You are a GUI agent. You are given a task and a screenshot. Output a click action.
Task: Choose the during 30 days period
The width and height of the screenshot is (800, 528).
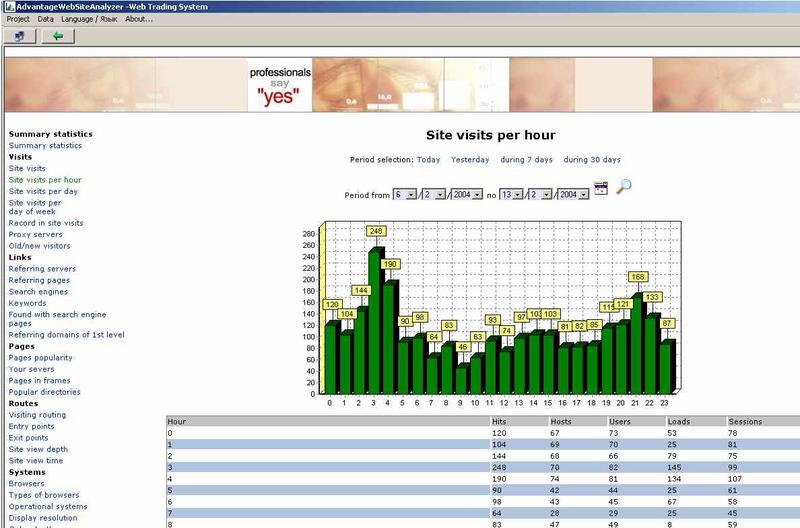pyautogui.click(x=592, y=160)
